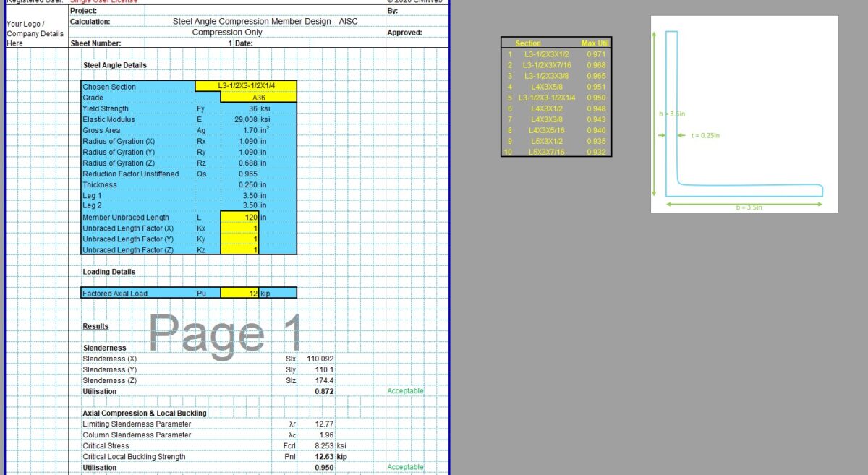Click the Section column header
The height and width of the screenshot is (475, 868).
click(528, 43)
